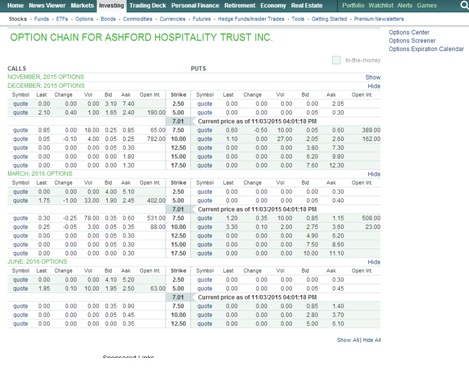Click the search magnifier icon
The image size is (469, 372).
[x=464, y=5]
